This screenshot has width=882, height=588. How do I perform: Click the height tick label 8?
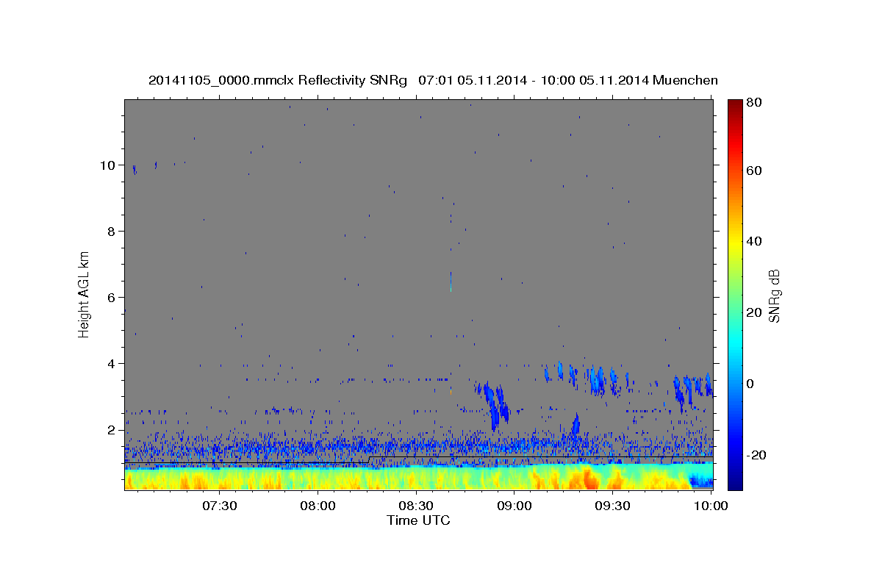[112, 232]
